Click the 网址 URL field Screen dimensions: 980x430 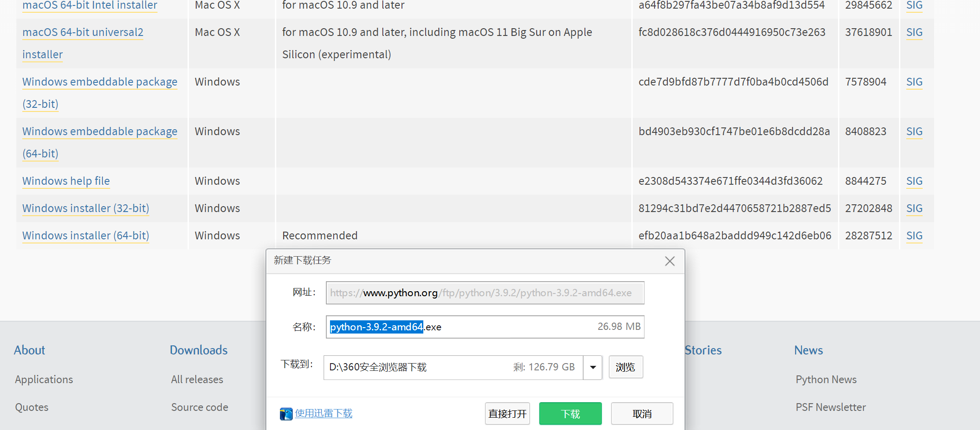tap(485, 293)
